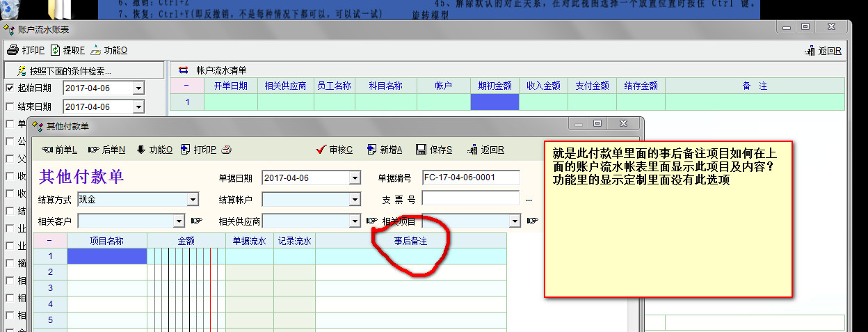
Task: Click the 事后备注 column header
Action: (410, 240)
